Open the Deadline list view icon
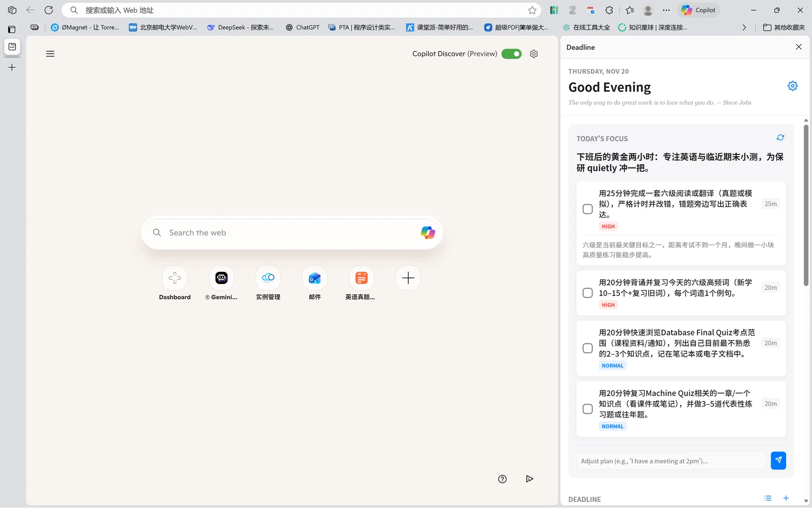The image size is (812, 508). (767, 498)
